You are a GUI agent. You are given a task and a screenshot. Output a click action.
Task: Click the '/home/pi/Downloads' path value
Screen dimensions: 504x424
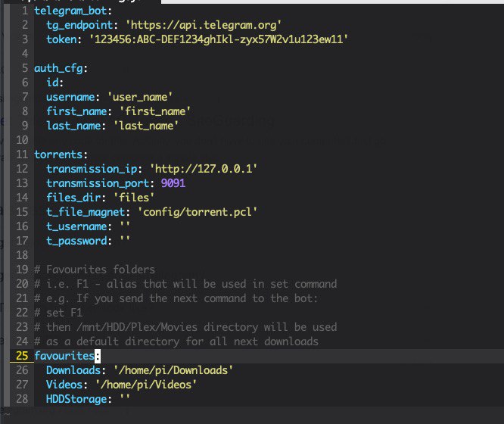click(173, 370)
